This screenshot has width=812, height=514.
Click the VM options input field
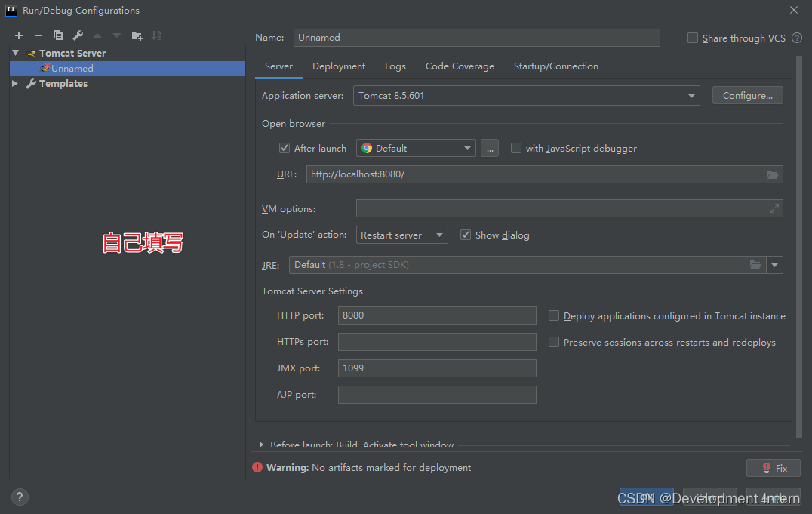569,208
